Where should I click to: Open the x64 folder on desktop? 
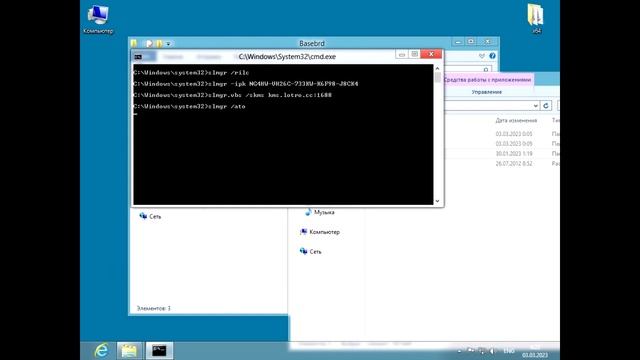pyautogui.click(x=536, y=18)
